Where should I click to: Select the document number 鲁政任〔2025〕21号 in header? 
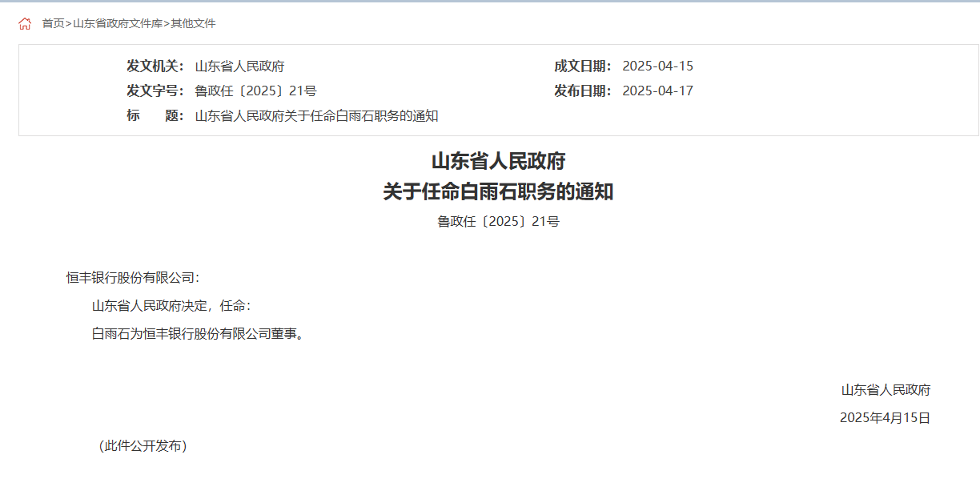point(256,91)
